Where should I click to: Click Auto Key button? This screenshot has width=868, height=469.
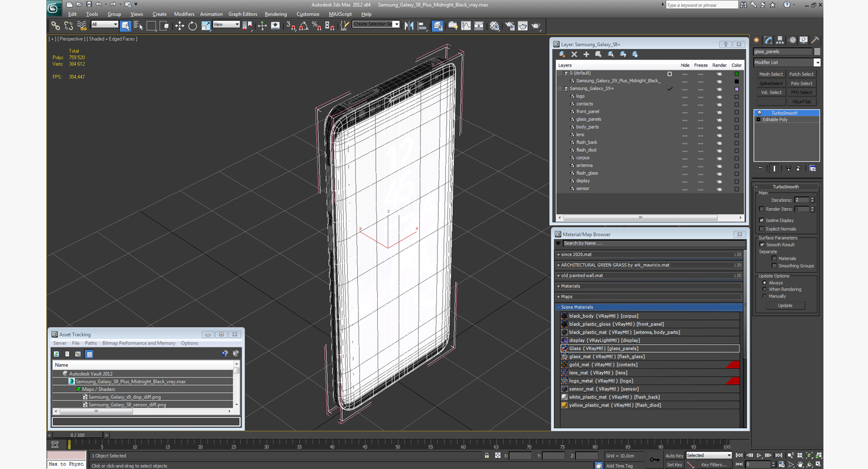[x=674, y=456]
